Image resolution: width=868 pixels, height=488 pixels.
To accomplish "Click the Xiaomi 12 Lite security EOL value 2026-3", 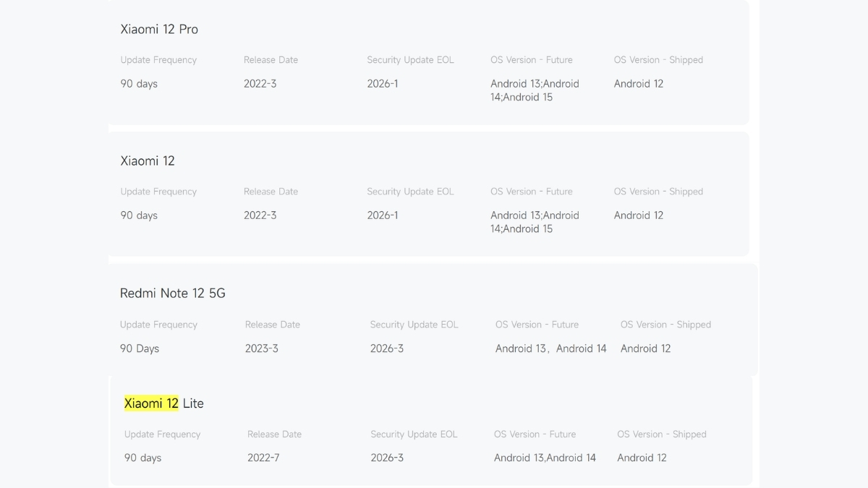I will click(x=387, y=458).
